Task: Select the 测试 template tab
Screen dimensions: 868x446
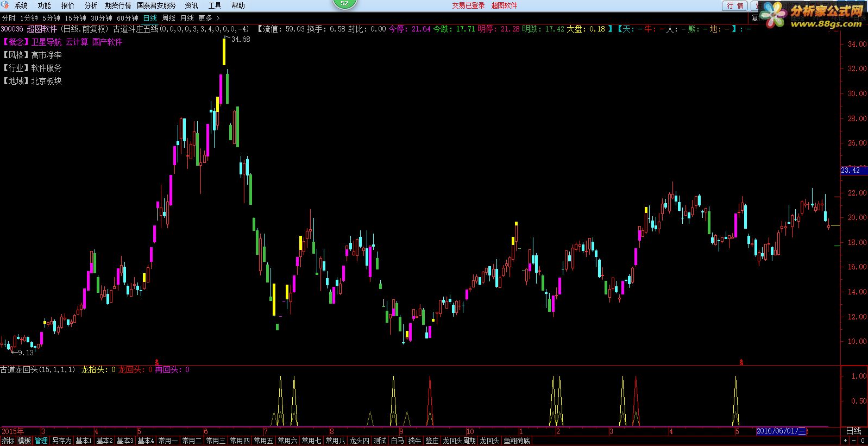Action: (380, 441)
